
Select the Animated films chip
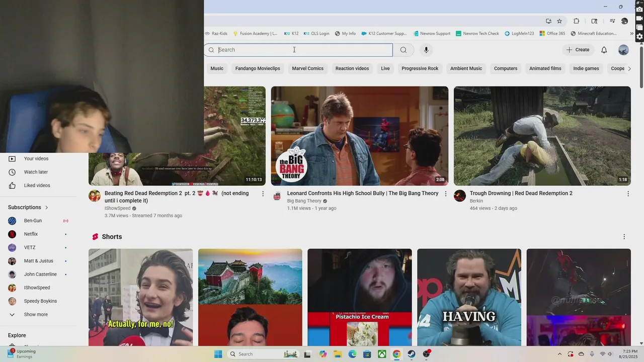click(x=545, y=68)
